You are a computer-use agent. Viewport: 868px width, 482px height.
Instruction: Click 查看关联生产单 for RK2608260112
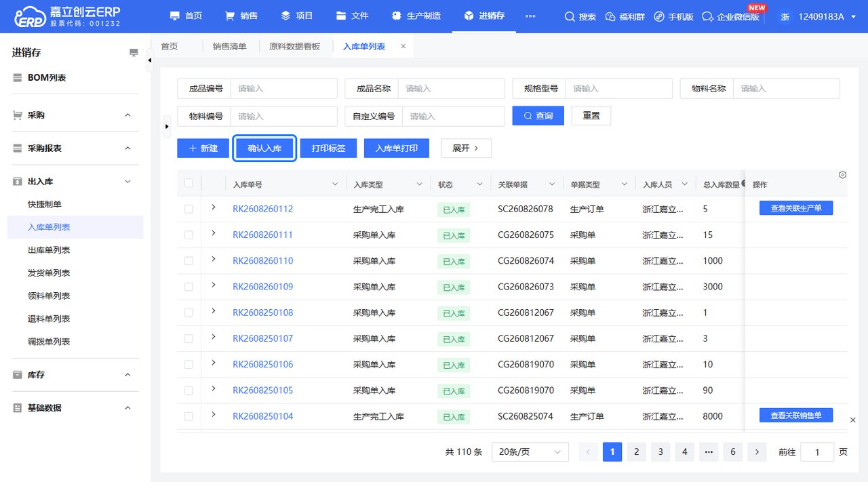coord(796,208)
